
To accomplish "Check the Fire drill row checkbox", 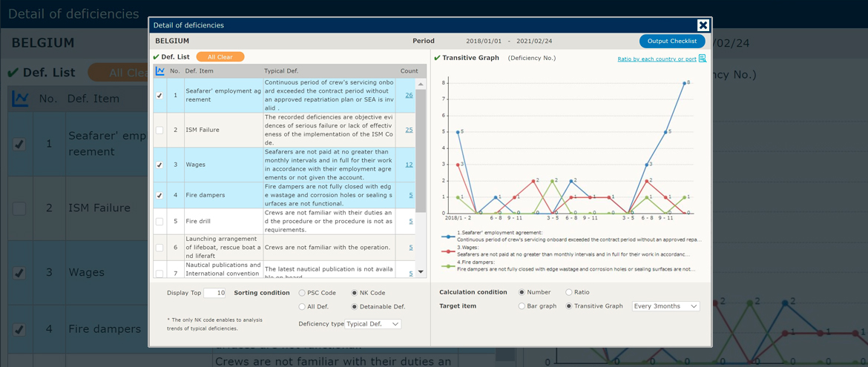I will point(160,222).
